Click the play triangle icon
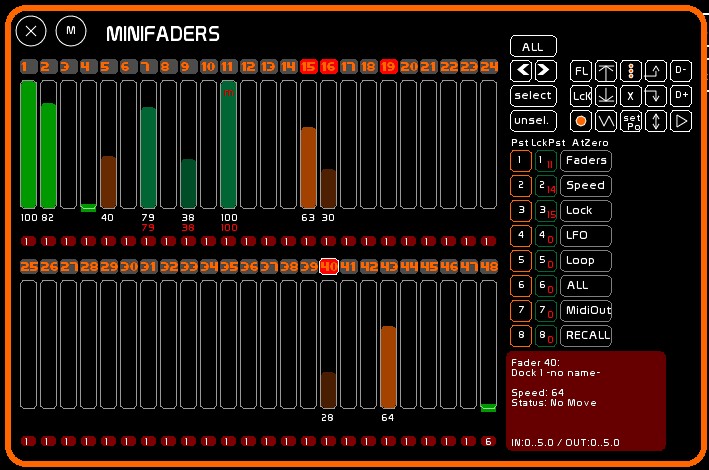The height and width of the screenshot is (470, 709). (681, 121)
